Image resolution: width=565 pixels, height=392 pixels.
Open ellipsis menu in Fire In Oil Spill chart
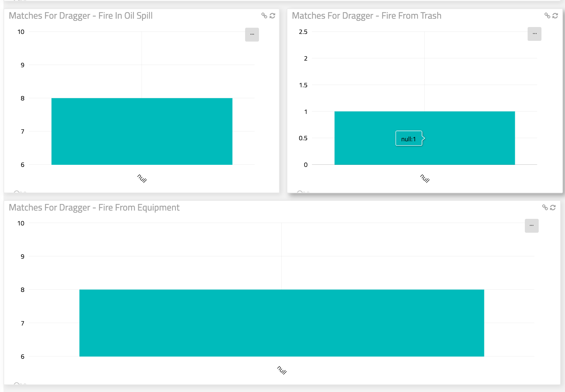tap(252, 34)
